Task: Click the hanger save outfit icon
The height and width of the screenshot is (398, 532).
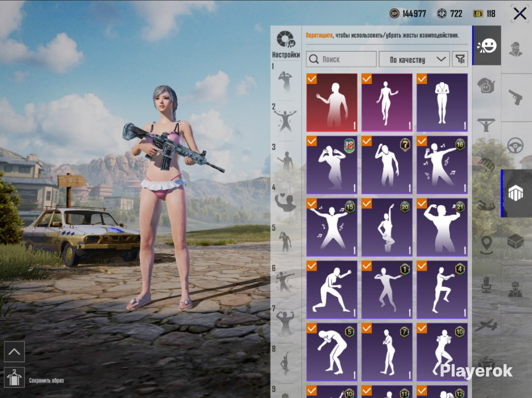Action: pos(14,378)
